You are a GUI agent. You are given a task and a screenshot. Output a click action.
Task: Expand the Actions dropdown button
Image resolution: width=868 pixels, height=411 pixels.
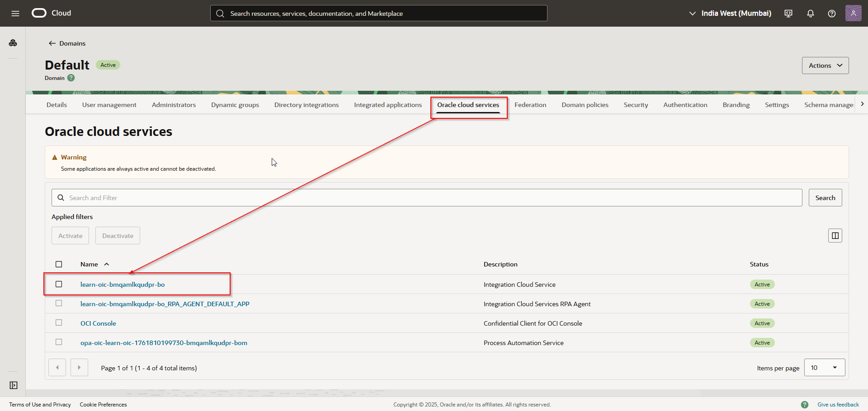[825, 65]
